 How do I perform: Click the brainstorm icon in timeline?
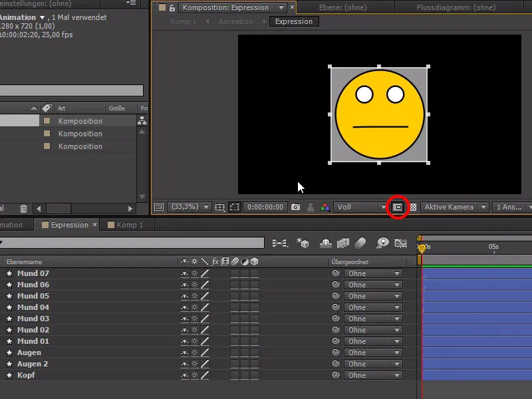click(x=383, y=243)
